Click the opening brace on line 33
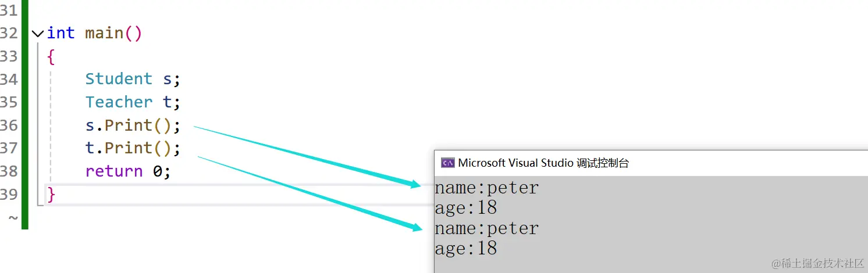 pyautogui.click(x=51, y=56)
